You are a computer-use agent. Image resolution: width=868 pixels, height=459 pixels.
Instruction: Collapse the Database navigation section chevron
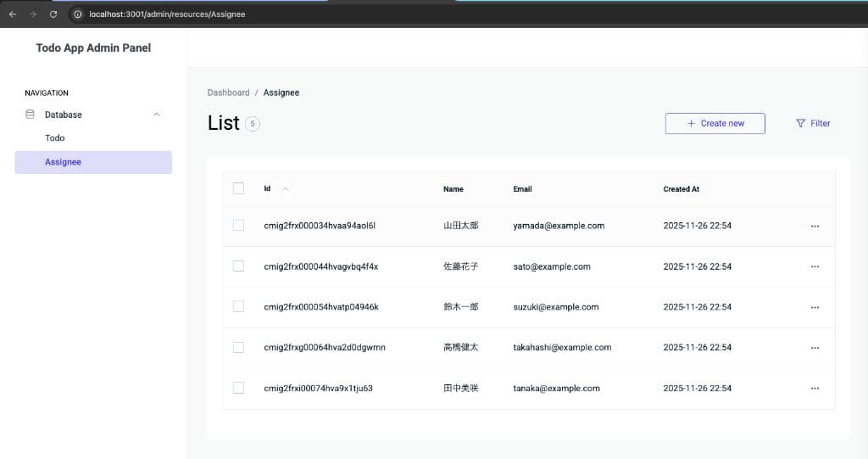(x=157, y=115)
